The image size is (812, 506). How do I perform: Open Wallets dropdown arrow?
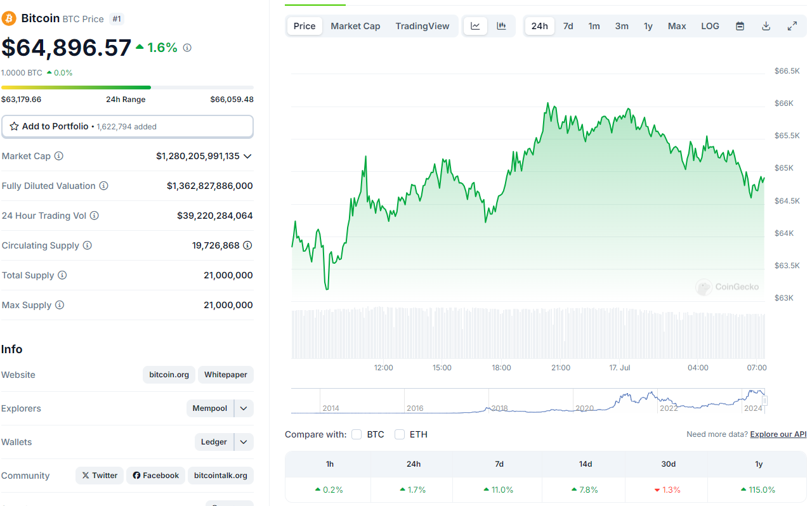click(x=244, y=442)
